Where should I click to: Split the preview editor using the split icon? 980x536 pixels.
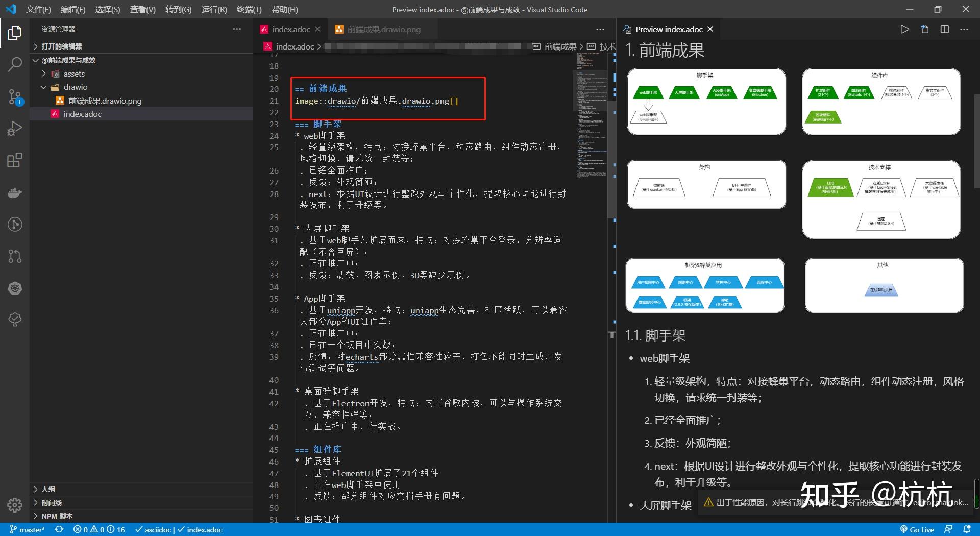pyautogui.click(x=944, y=29)
